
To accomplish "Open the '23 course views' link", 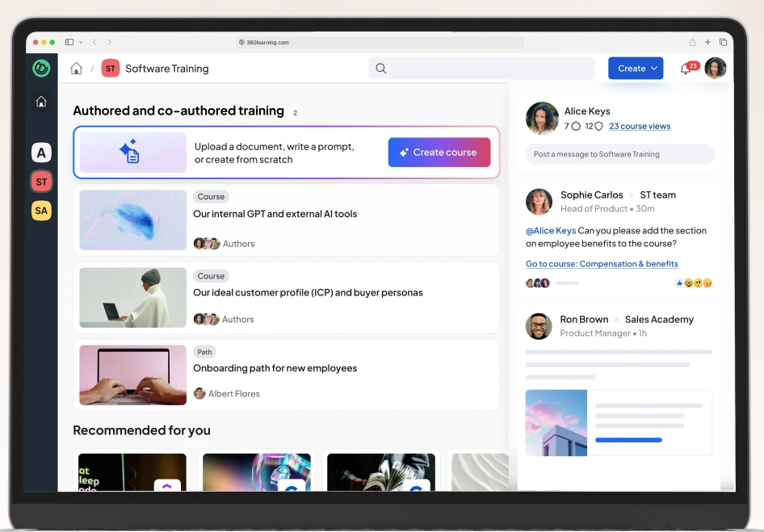I will [x=639, y=126].
